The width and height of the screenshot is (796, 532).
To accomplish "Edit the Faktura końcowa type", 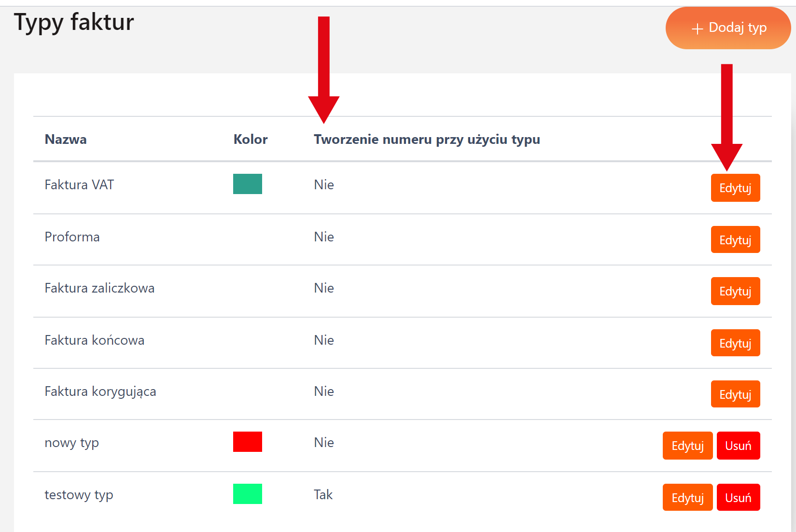I will coord(735,343).
